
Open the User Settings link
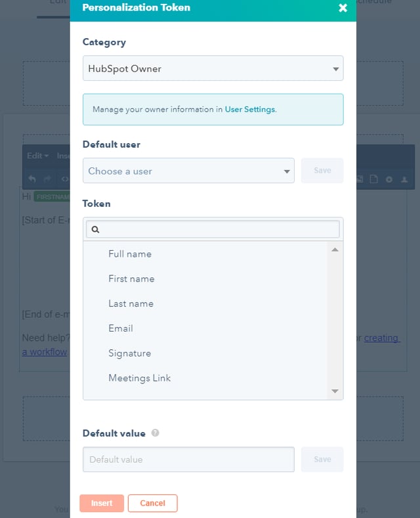[249, 110]
